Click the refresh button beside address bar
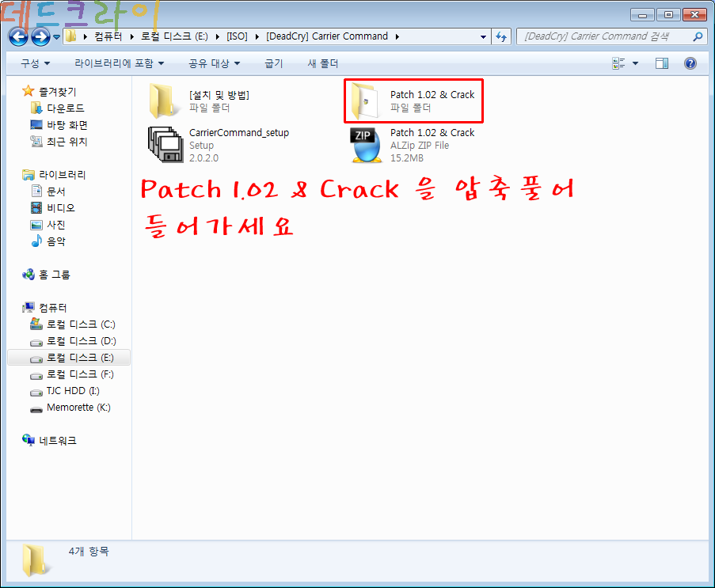This screenshot has width=715, height=588. [x=501, y=36]
